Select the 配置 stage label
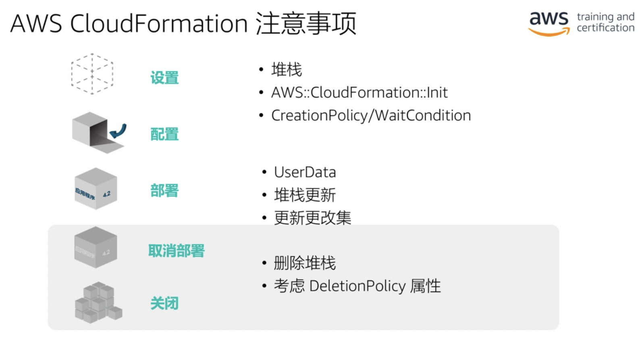Image resolution: width=644 pixels, height=340 pixels. 164,134
